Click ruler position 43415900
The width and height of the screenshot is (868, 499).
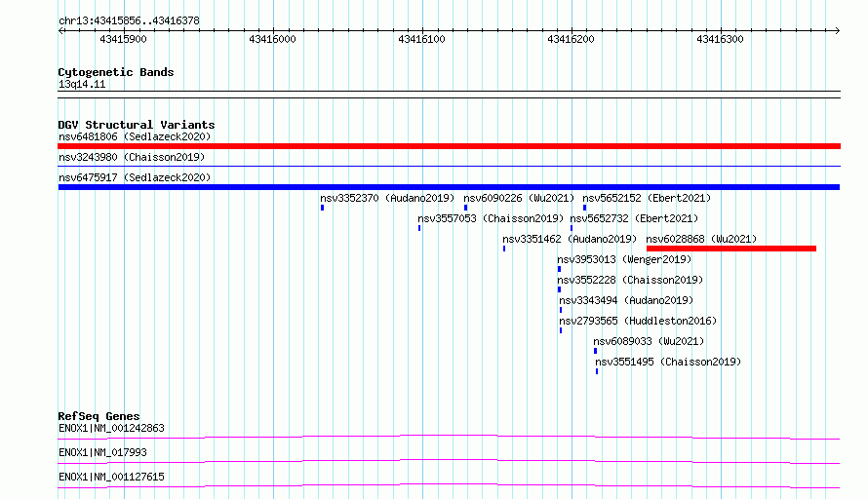[x=124, y=39]
